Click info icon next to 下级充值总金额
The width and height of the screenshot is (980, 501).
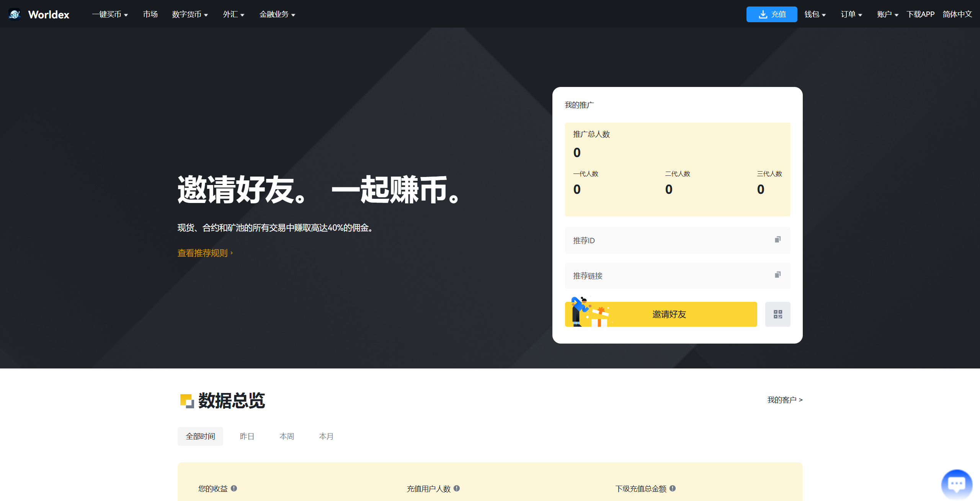(673, 488)
